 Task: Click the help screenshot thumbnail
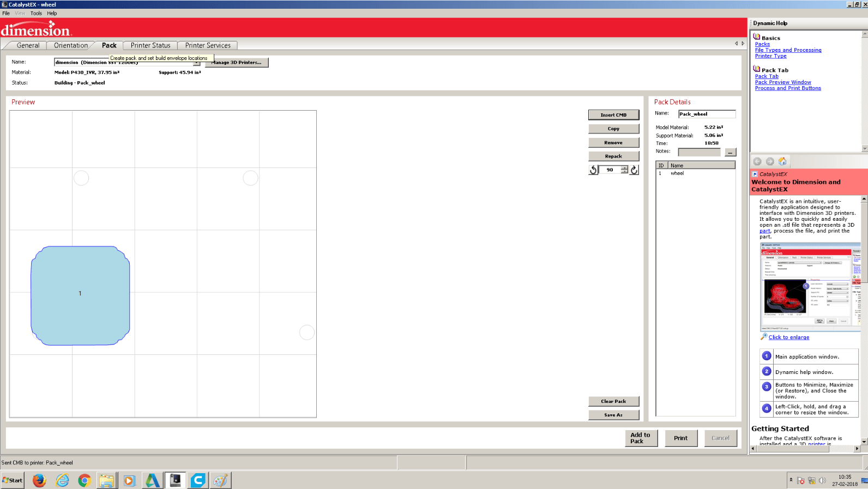pos(810,286)
